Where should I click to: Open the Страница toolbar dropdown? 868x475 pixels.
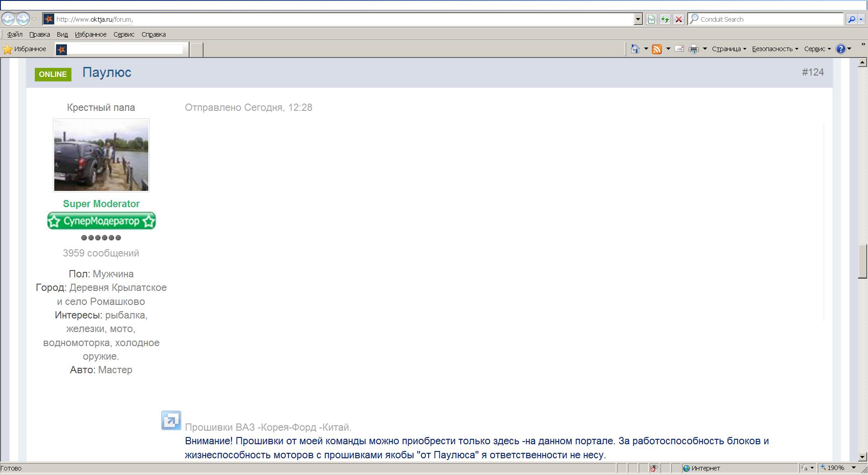pos(729,49)
